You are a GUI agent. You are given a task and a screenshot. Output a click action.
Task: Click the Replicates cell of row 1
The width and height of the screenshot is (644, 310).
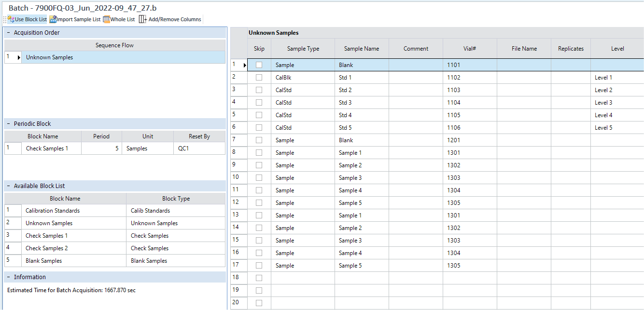571,65
